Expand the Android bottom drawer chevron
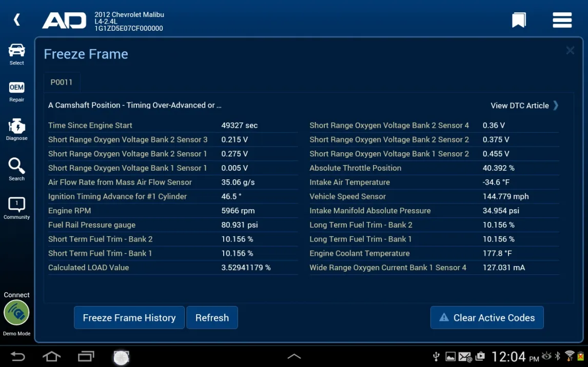The image size is (588, 367). (x=294, y=357)
